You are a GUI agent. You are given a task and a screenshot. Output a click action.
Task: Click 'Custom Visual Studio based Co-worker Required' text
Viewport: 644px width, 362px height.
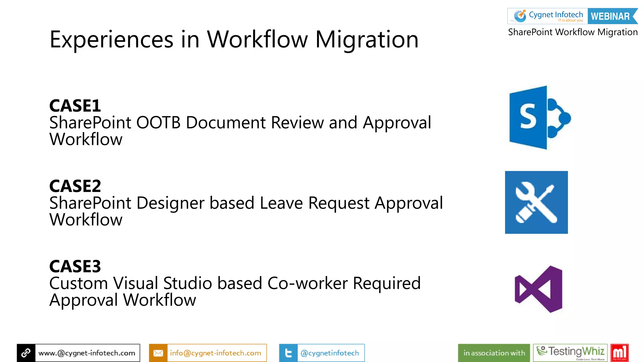(235, 283)
